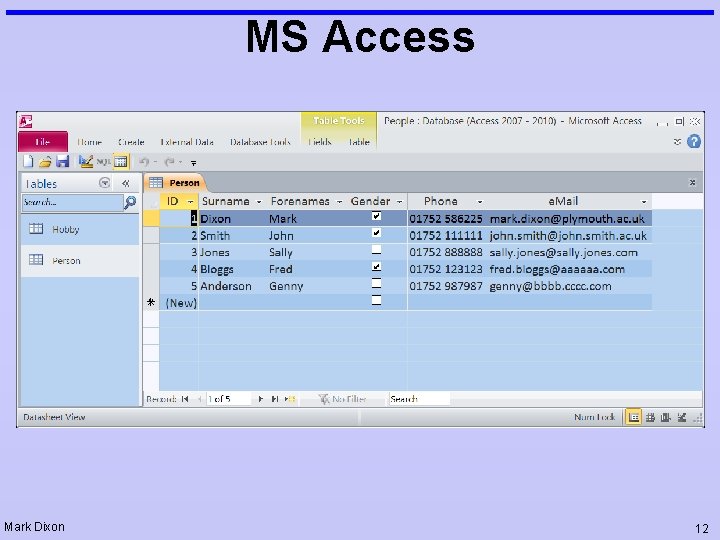This screenshot has width=720, height=540.
Task: Open Microsoft Access Help question mark
Action: pos(693,141)
